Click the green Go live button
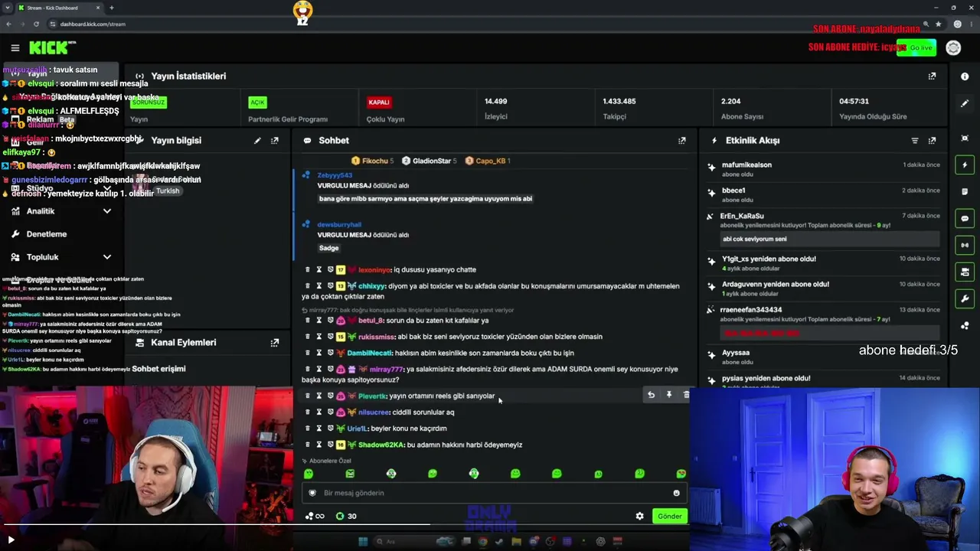 [x=916, y=47]
